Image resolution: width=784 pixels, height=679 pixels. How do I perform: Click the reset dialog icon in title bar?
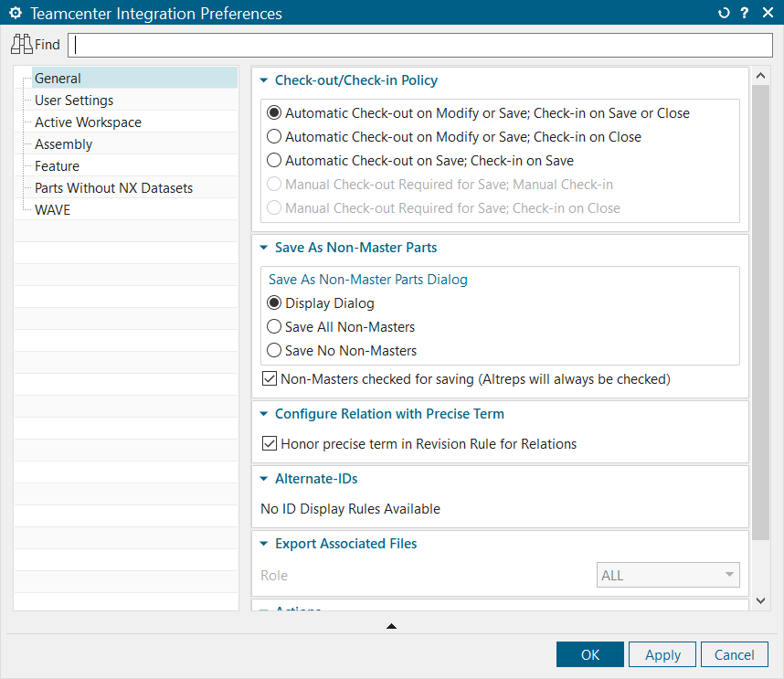pyautogui.click(x=724, y=13)
